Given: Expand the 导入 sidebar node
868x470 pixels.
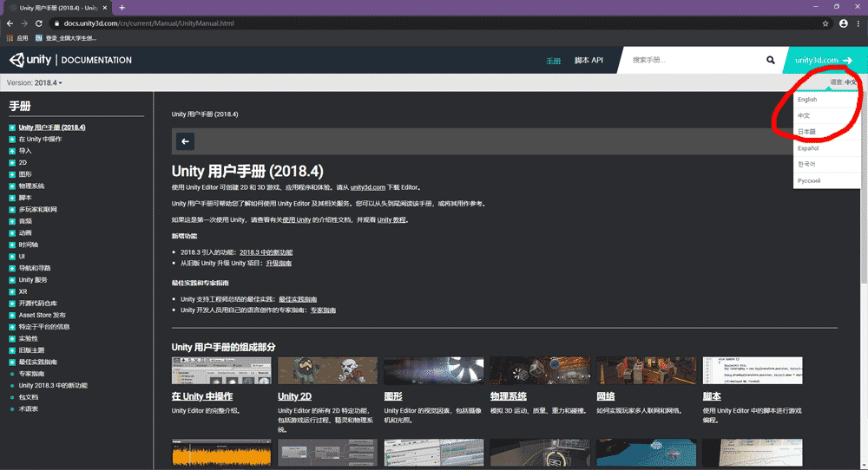Looking at the screenshot, I should pyautogui.click(x=12, y=151).
